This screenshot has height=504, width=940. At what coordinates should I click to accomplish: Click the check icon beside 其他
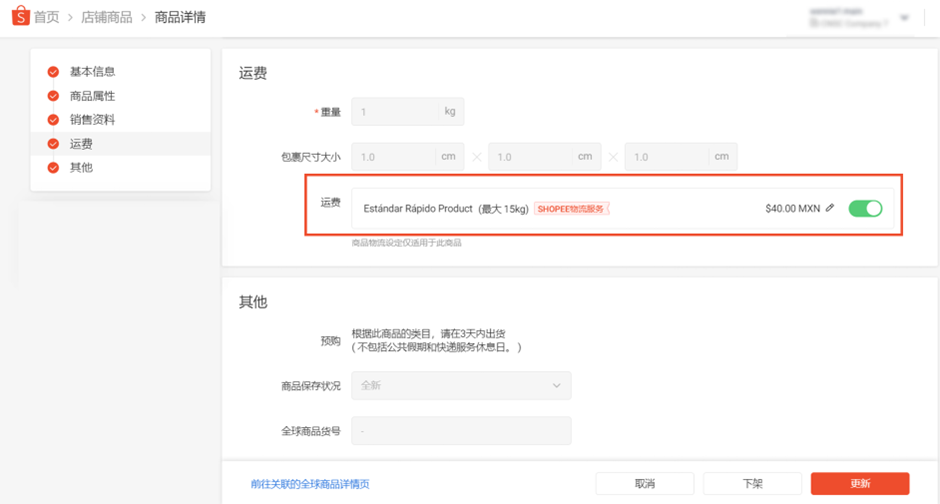53,168
